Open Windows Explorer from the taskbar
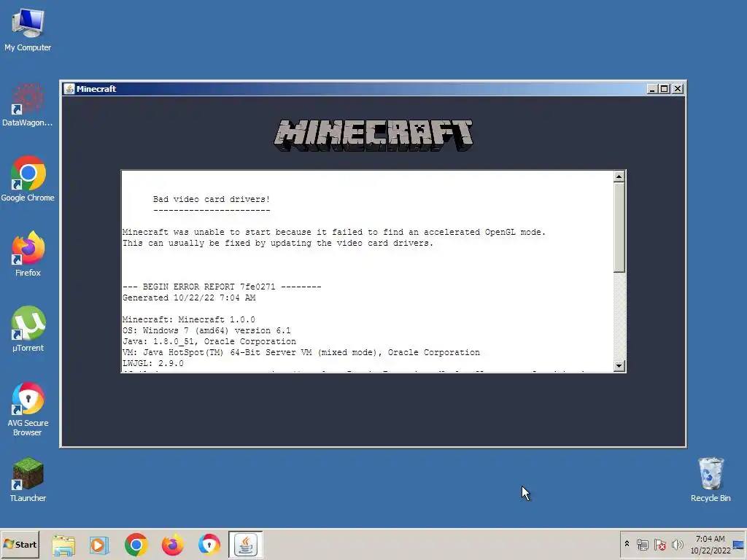This screenshot has height=560, width=747. tap(63, 545)
